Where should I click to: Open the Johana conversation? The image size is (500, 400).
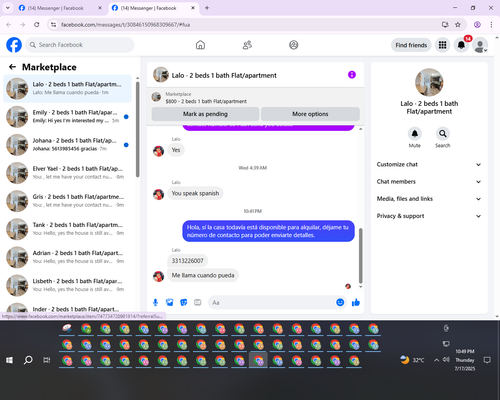(68, 145)
